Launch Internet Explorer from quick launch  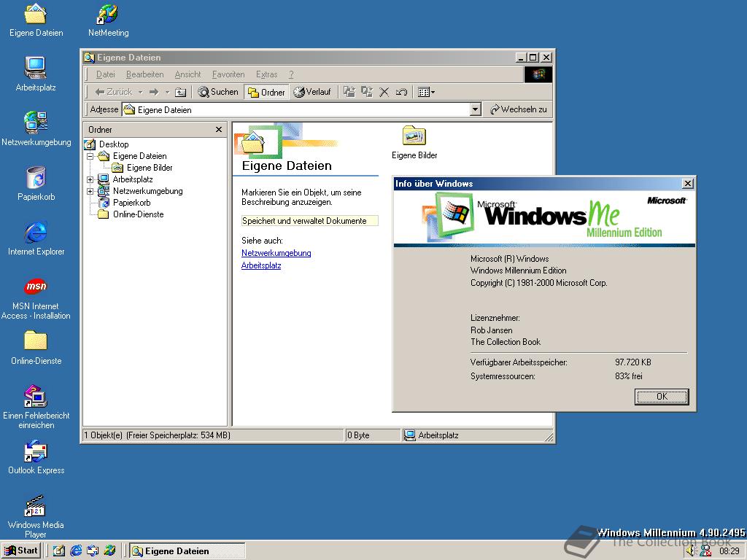[76, 551]
